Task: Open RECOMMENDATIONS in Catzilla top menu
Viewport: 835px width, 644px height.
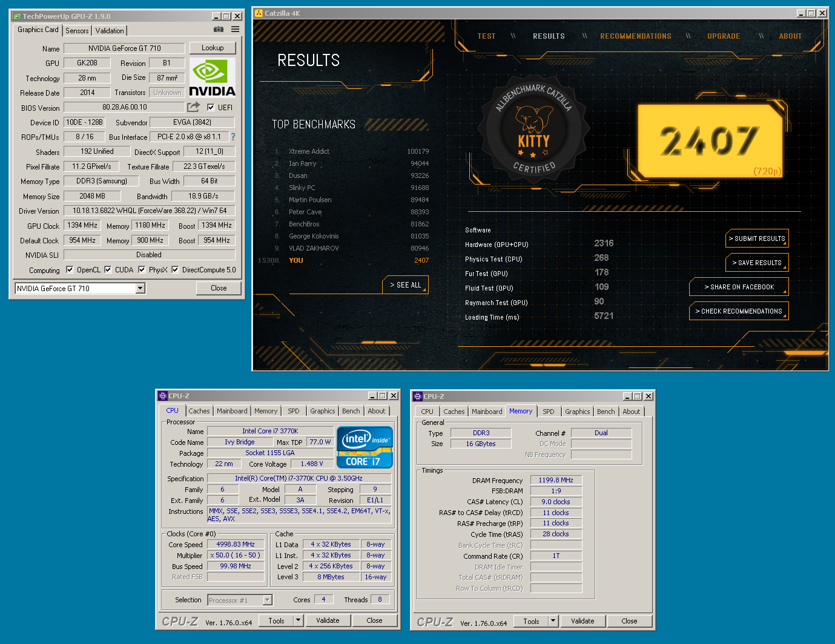Action: [x=636, y=36]
